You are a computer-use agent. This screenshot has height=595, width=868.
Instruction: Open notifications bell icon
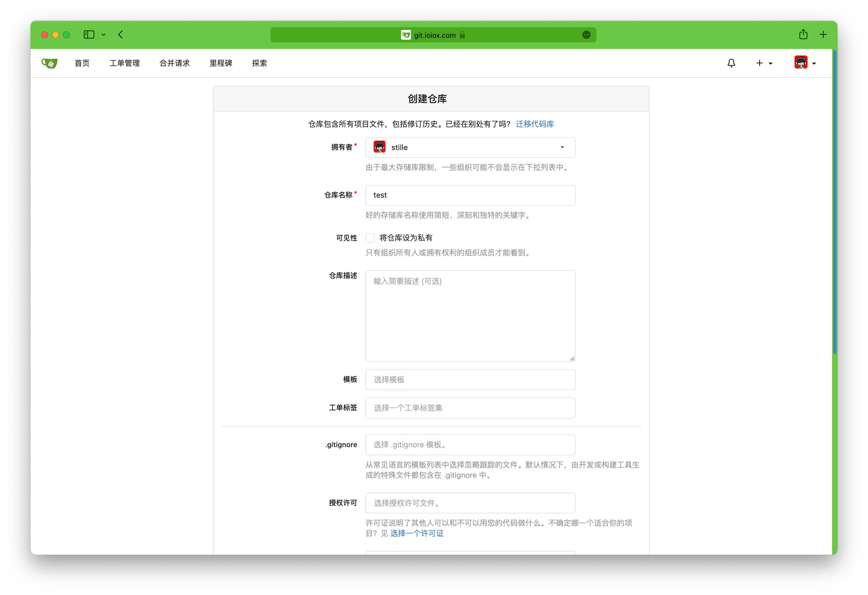(x=731, y=63)
